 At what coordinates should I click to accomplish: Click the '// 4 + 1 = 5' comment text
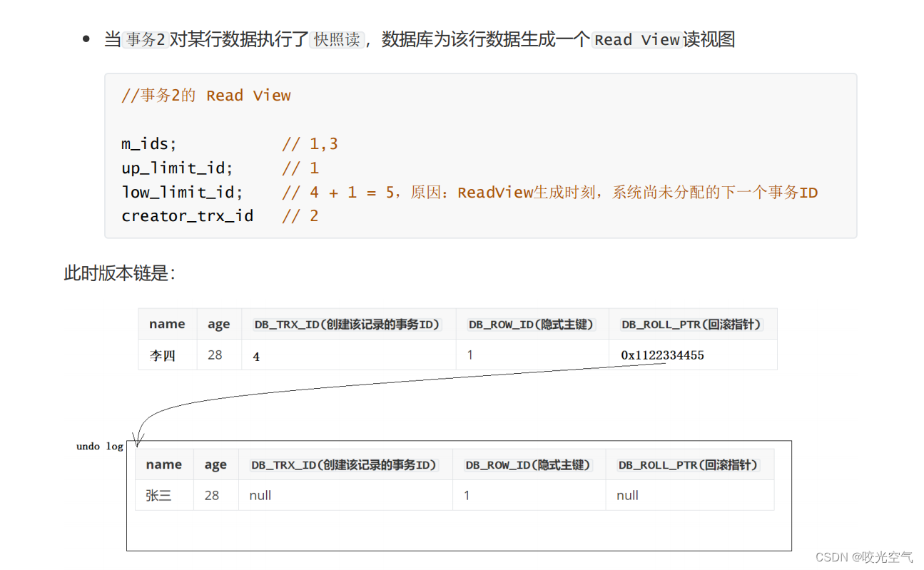(x=338, y=193)
